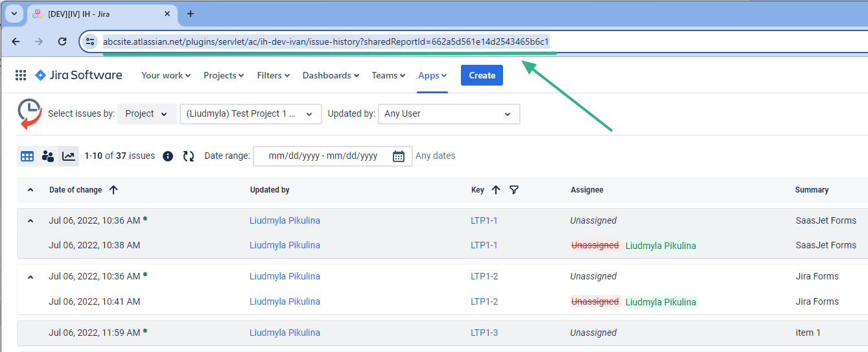Collapse the LTP1-1 issue group
The image size is (868, 352).
30,221
